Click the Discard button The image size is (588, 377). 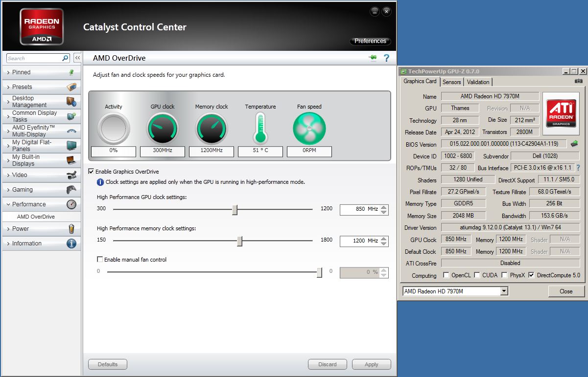click(x=328, y=364)
